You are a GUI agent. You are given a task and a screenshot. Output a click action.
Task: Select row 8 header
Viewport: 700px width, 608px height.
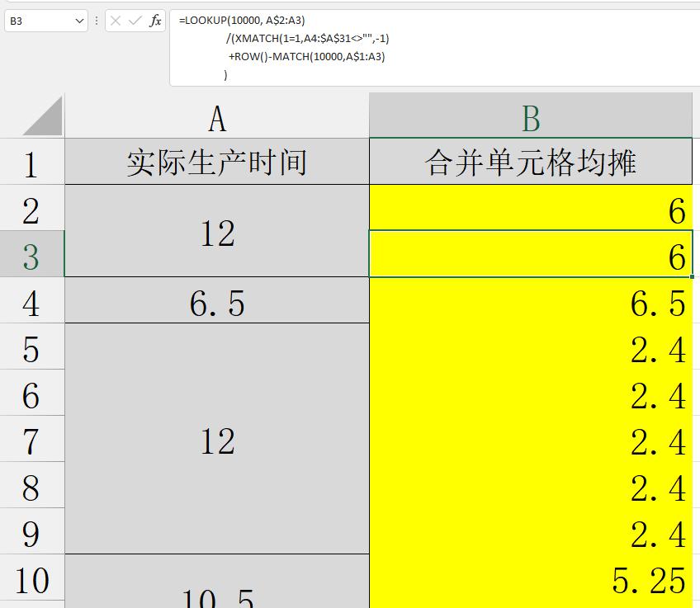click(x=32, y=485)
